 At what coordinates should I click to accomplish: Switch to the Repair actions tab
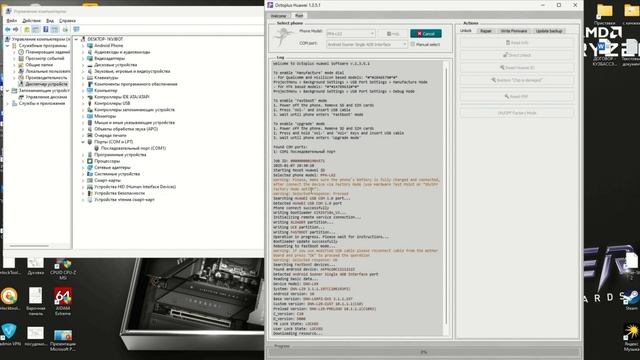click(x=486, y=31)
